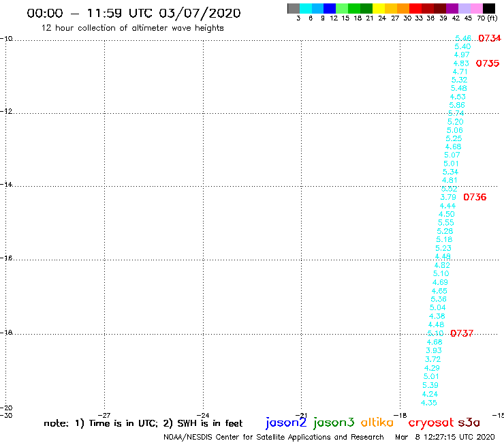Click wave height value 5.55
This screenshot has height=443, width=504.
[x=446, y=223]
